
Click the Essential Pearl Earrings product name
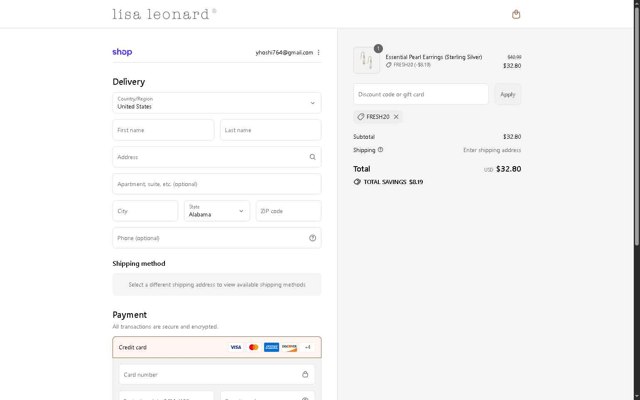(433, 57)
